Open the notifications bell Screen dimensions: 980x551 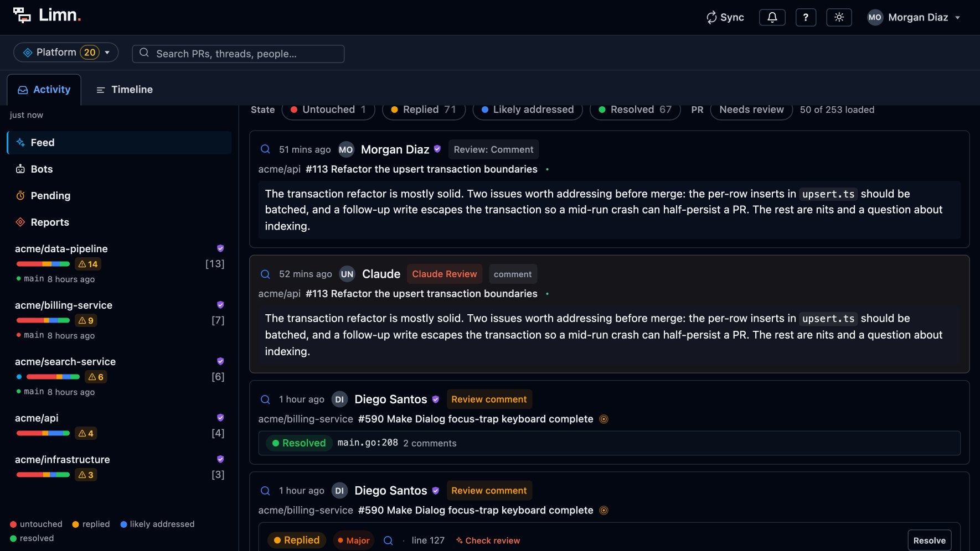tap(772, 17)
